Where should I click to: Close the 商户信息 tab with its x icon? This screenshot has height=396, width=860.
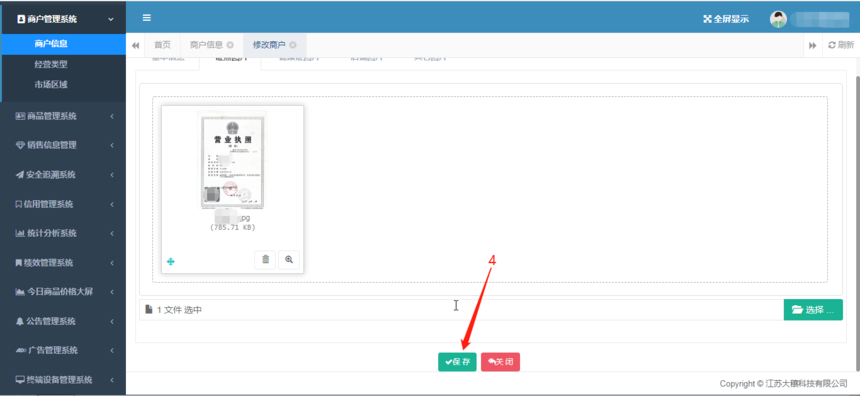click(230, 45)
